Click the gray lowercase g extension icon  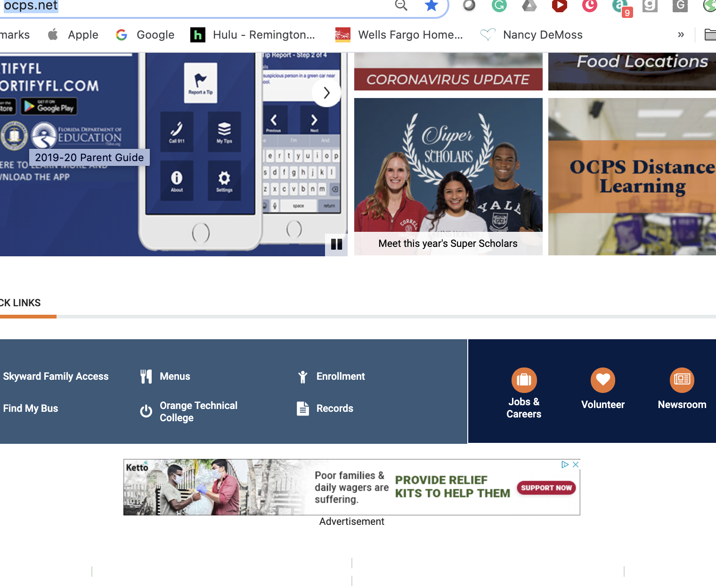pyautogui.click(x=650, y=5)
